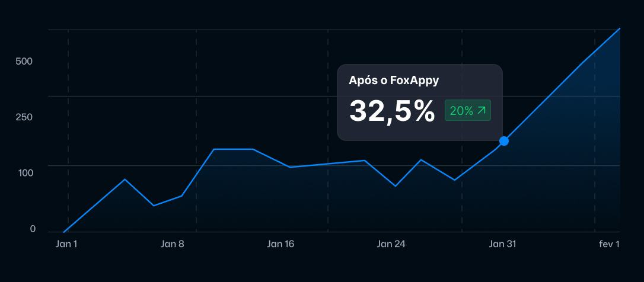Select the Jan 8 date label

click(173, 243)
